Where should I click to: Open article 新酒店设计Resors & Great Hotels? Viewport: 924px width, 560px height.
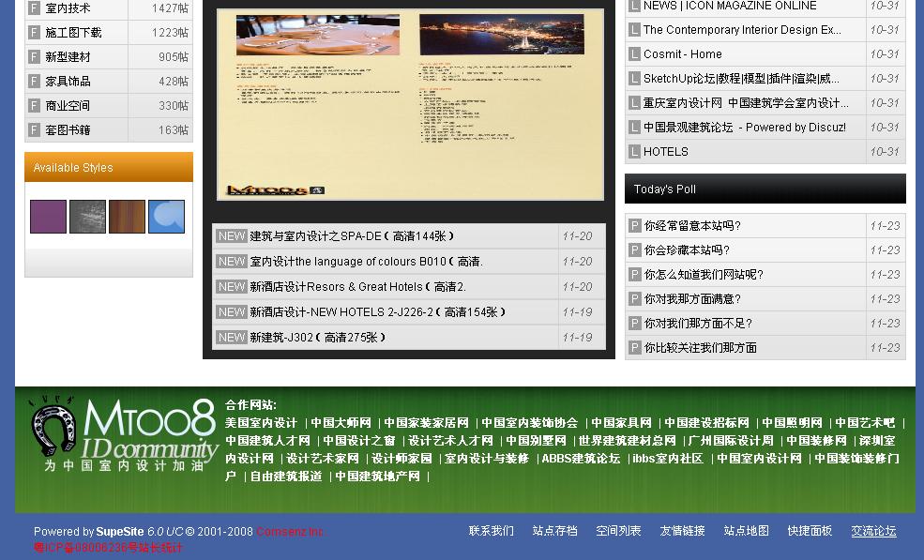click(357, 287)
